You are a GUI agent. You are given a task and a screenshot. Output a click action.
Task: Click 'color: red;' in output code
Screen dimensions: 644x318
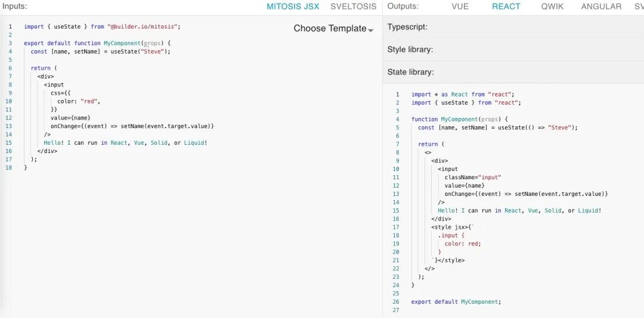[x=463, y=244]
